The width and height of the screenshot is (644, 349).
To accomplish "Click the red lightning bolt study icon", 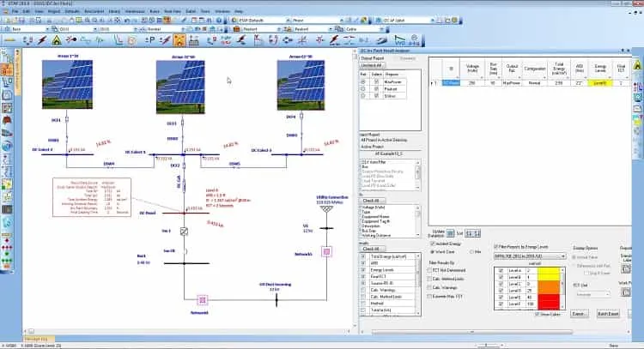I will (x=42, y=40).
